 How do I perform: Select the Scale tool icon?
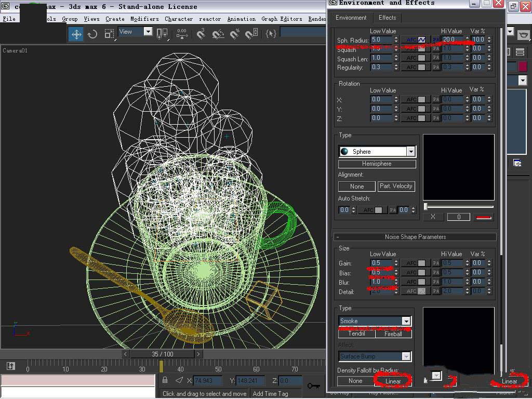click(x=109, y=34)
